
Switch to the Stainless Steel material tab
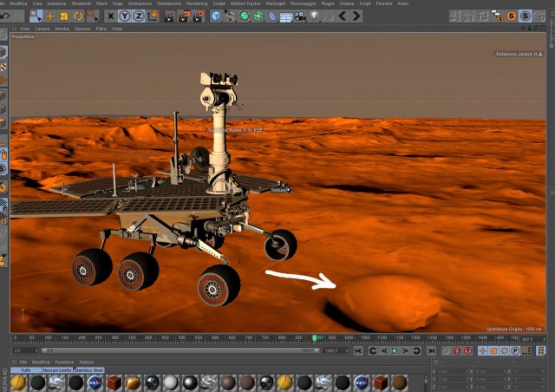88,370
